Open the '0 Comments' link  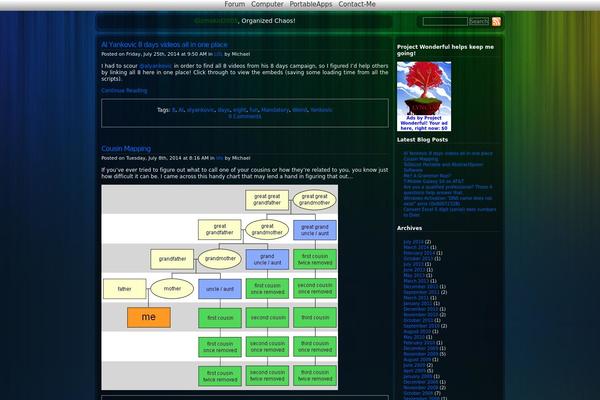(x=245, y=116)
